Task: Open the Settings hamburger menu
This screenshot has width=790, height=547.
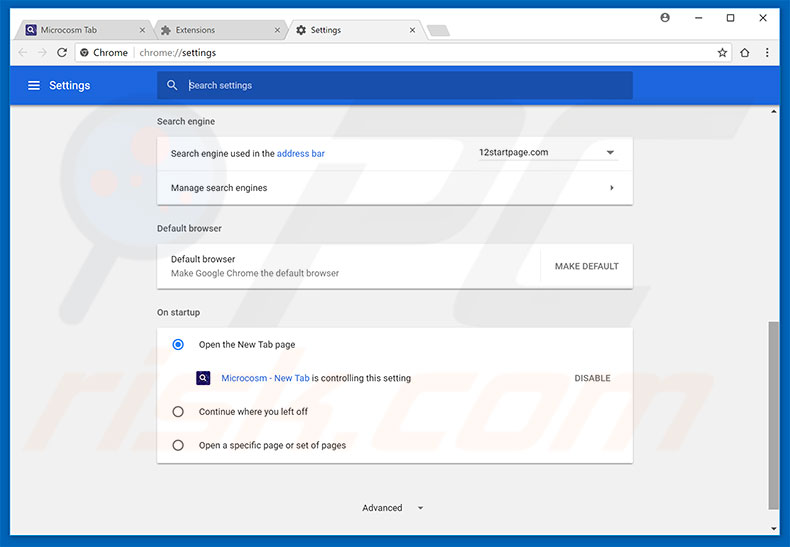Action: [x=34, y=86]
